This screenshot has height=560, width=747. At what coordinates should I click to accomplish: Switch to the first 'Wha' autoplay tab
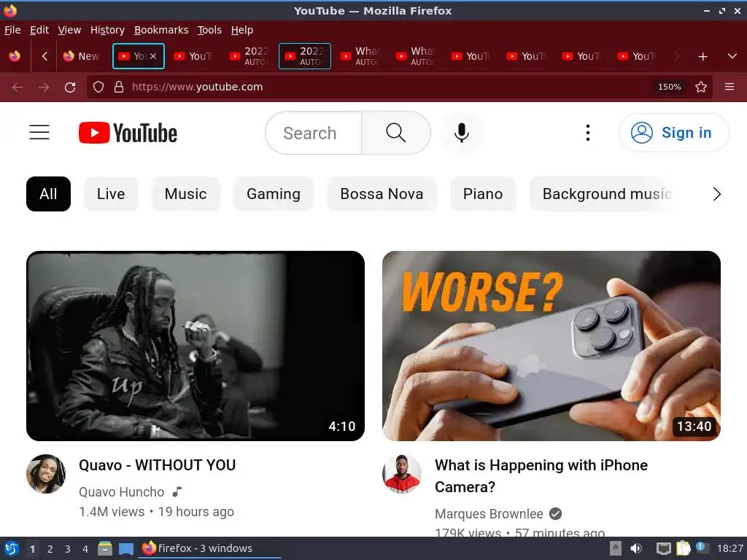360,56
